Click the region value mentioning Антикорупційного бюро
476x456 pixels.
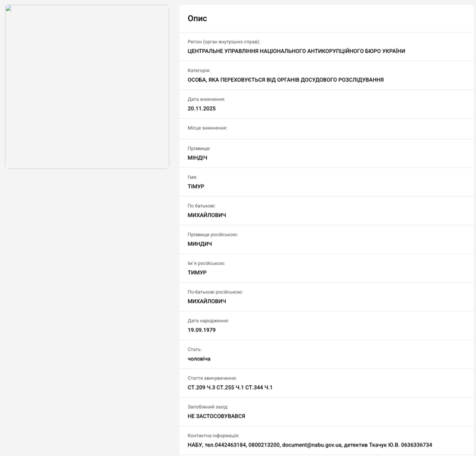pos(296,51)
